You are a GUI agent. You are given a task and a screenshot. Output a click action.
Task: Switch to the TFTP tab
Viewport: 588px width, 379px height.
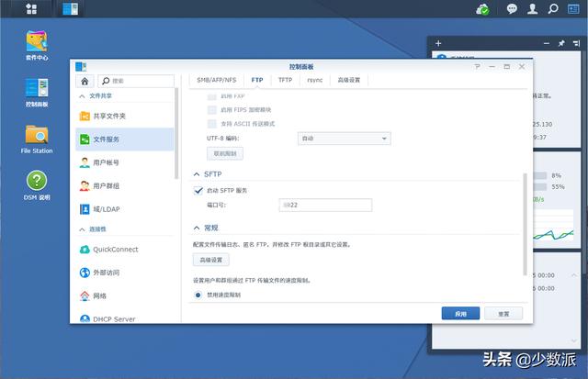click(x=286, y=80)
